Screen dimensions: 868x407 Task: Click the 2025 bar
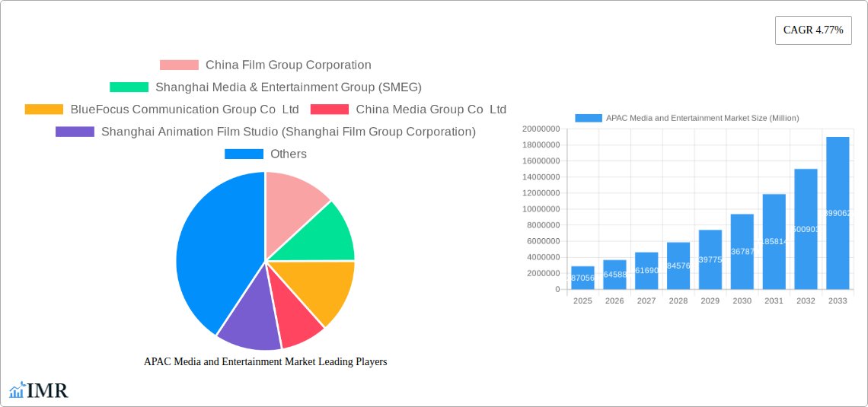[582, 278]
